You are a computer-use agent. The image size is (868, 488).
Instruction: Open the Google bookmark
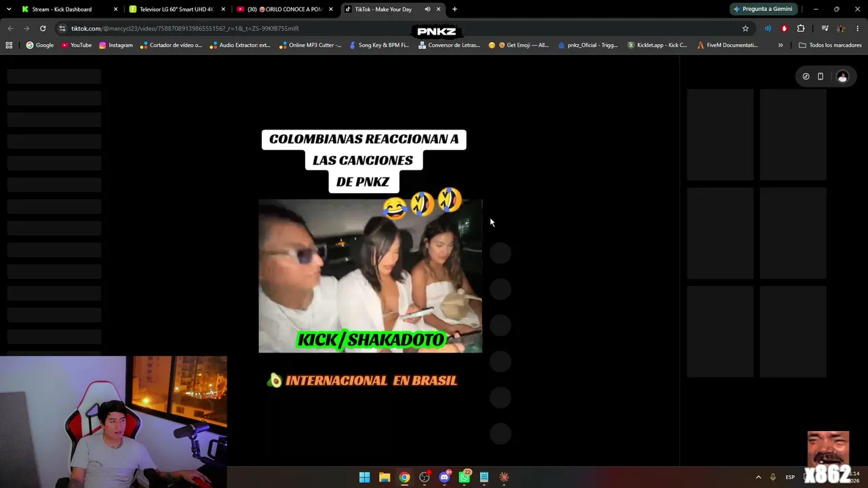click(40, 45)
